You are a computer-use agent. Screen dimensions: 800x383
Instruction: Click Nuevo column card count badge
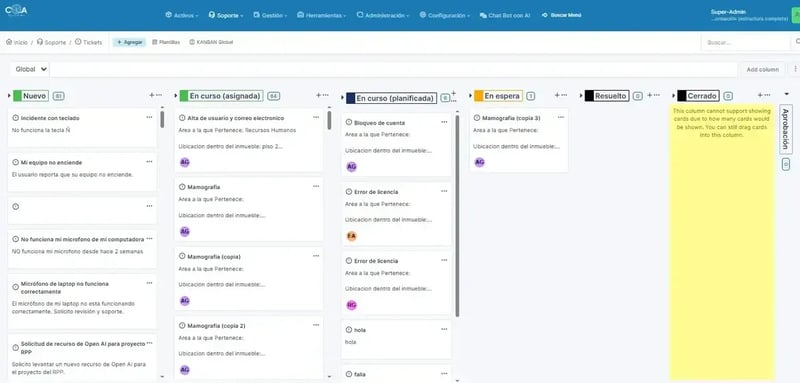click(58, 96)
